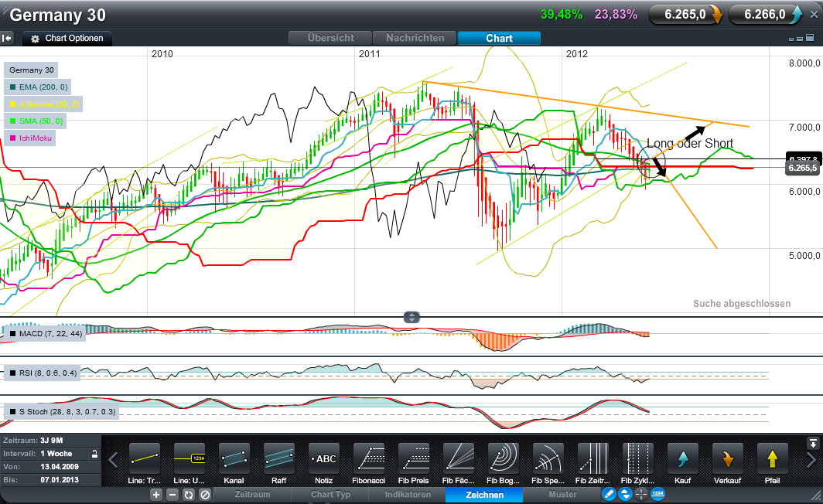Click the Long oder Short annotation
Image resolution: width=823 pixels, height=504 pixels.
point(690,143)
